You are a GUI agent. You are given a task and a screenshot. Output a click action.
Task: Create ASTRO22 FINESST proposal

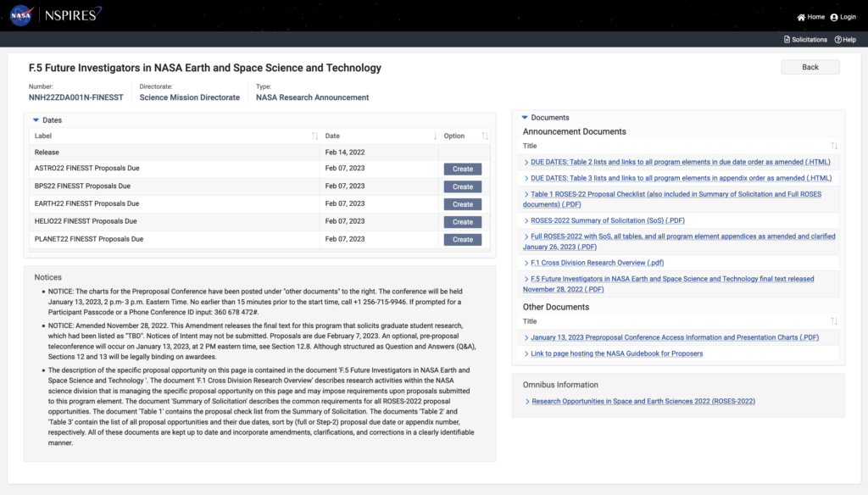(462, 169)
